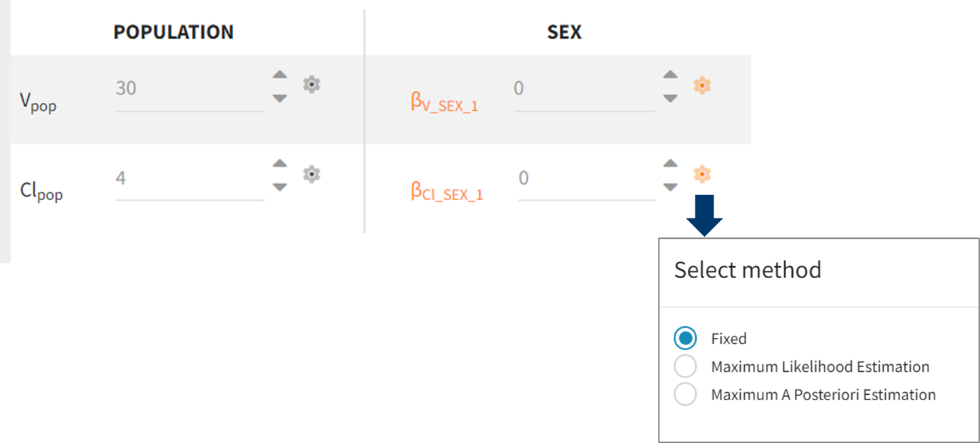Open the Vpop estimation method gear icon
Viewport: 980px width, 443px height.
pyautogui.click(x=311, y=85)
